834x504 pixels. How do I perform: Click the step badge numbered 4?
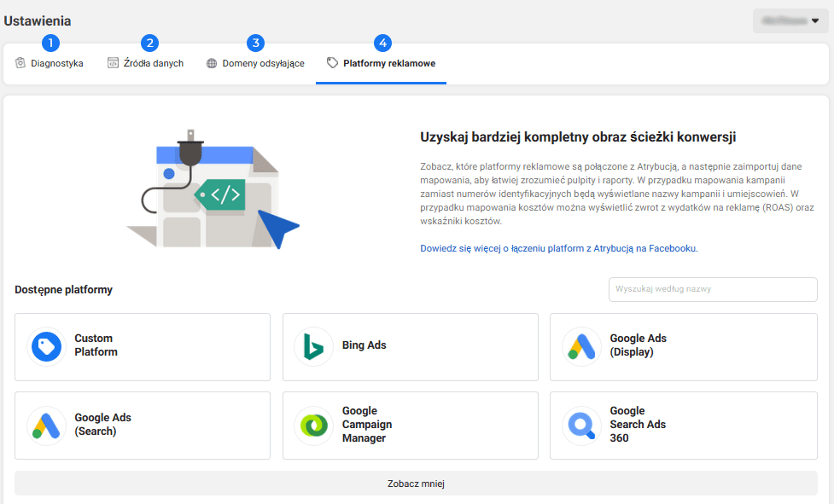382,42
